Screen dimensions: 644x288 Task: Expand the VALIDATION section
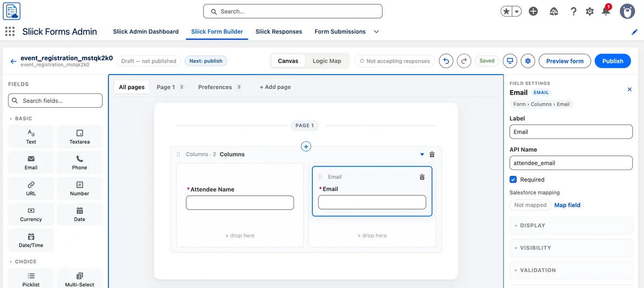[571, 270]
